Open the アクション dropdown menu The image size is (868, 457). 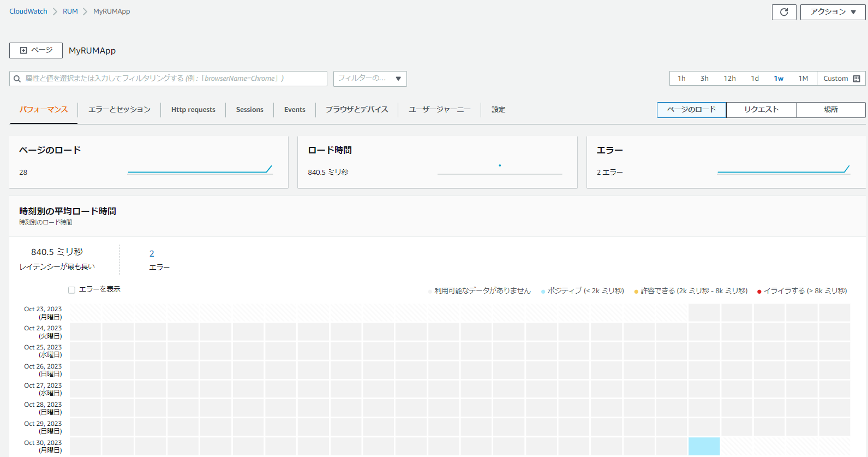pos(833,12)
